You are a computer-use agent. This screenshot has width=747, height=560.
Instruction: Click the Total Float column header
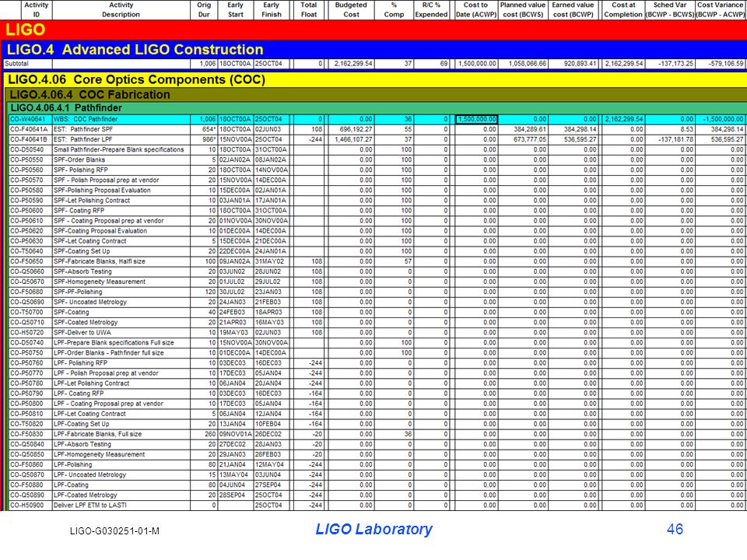click(309, 10)
